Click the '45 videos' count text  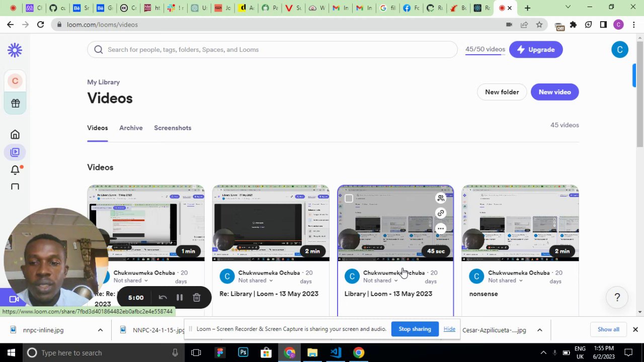pos(565,125)
